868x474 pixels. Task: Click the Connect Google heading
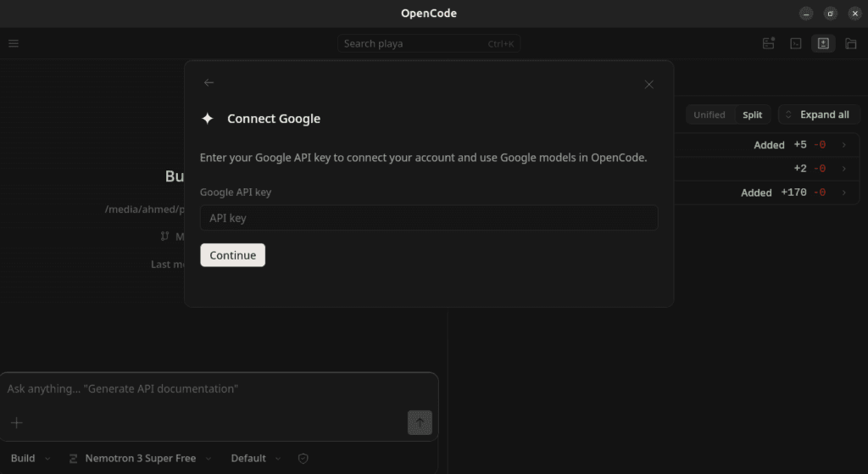coord(274,119)
